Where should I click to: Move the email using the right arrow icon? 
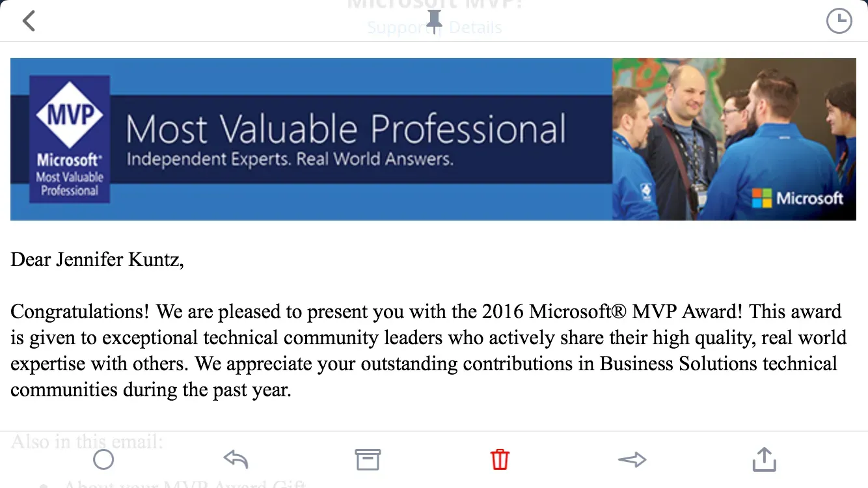coord(632,460)
